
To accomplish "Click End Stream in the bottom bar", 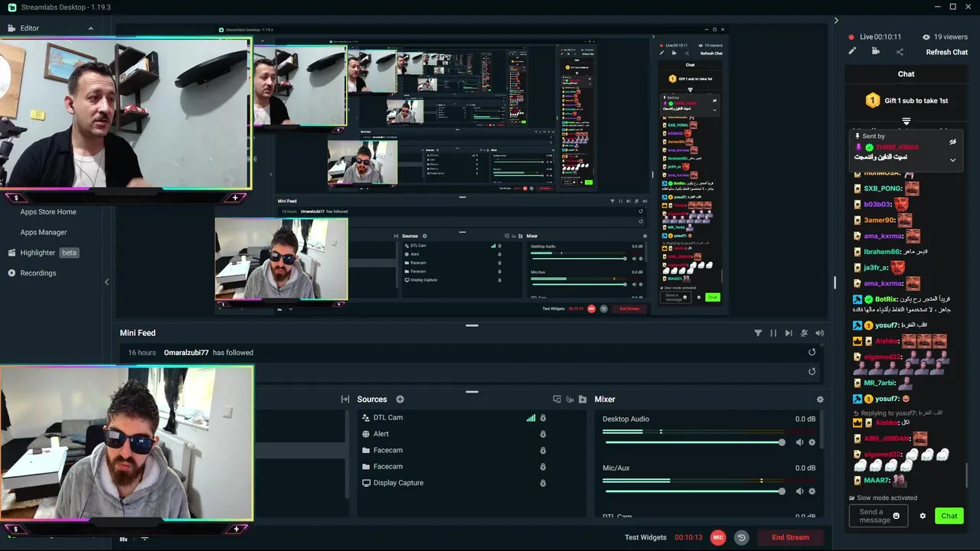I will point(790,537).
